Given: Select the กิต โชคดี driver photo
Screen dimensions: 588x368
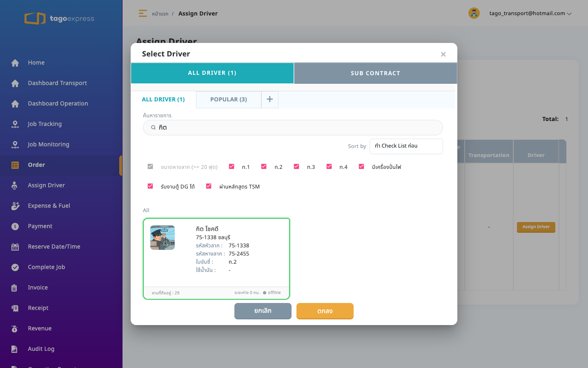Looking at the screenshot, I should click(x=163, y=238).
